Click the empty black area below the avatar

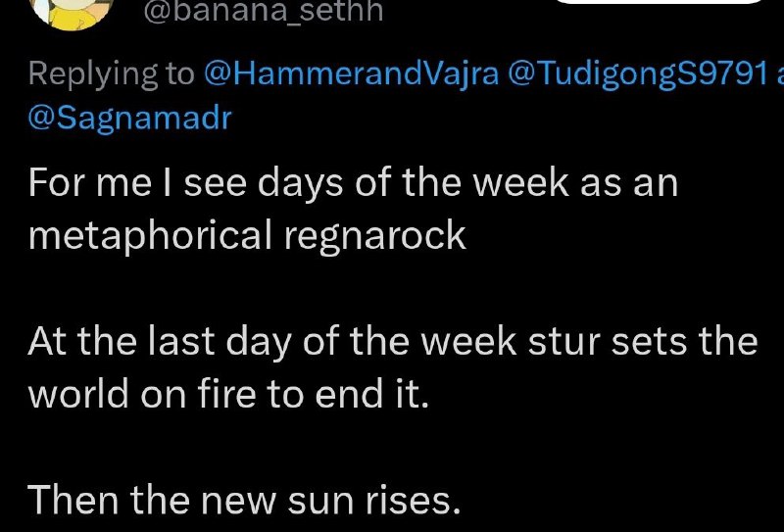click(x=73, y=45)
